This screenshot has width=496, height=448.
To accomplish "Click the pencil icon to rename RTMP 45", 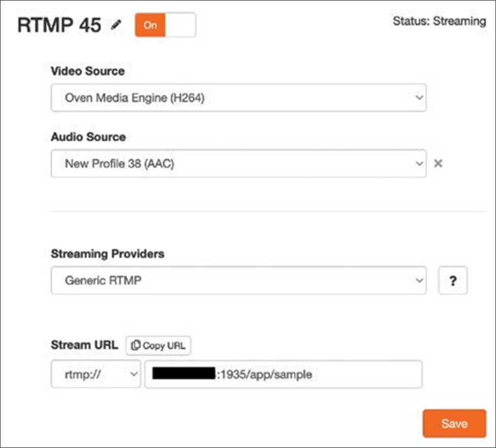I will point(116,25).
